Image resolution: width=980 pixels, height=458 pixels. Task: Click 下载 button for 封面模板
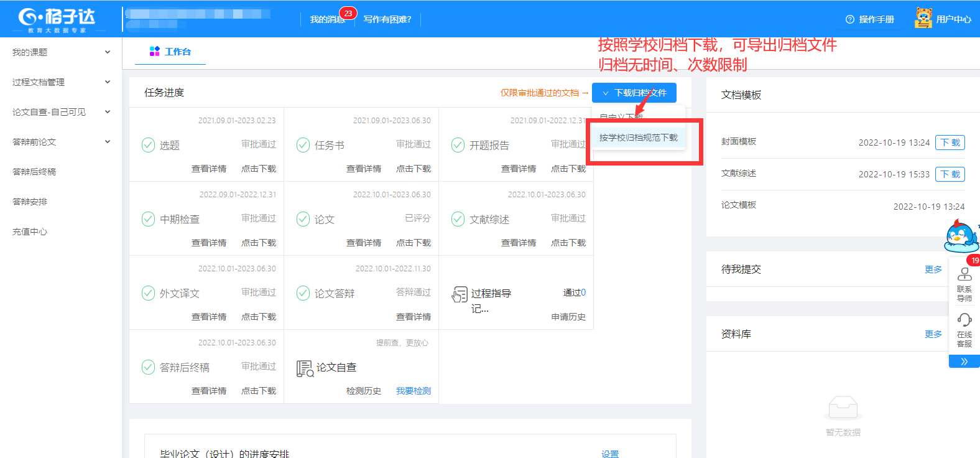950,143
